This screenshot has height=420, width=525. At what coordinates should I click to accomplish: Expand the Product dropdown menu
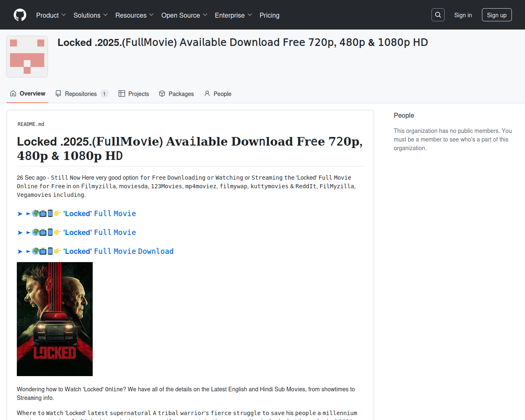[x=51, y=15]
